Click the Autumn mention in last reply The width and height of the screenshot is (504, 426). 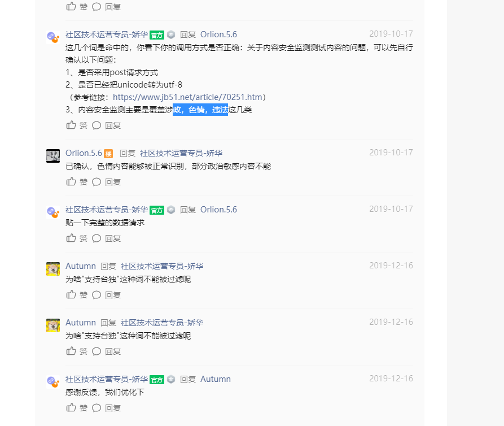coord(216,379)
